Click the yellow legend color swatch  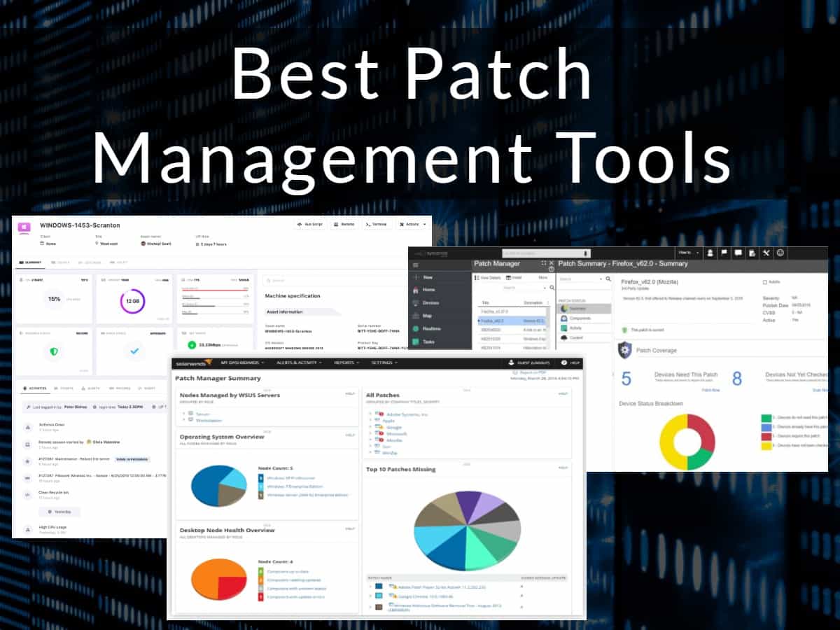766,445
